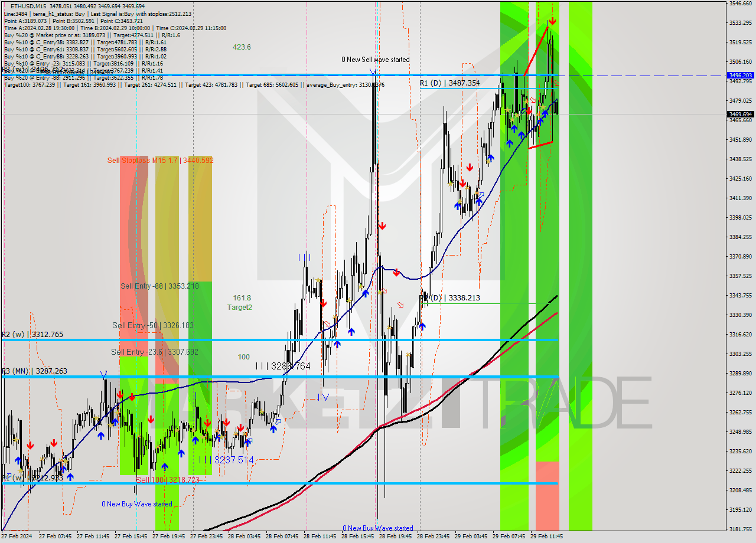Click the '27 Feb 23:45' time label

coord(206,537)
